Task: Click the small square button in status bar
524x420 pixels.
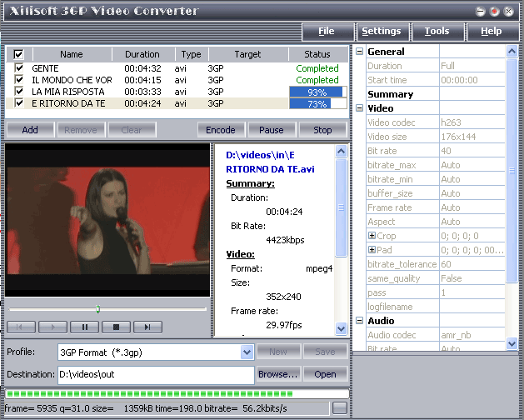Action: tap(340, 408)
